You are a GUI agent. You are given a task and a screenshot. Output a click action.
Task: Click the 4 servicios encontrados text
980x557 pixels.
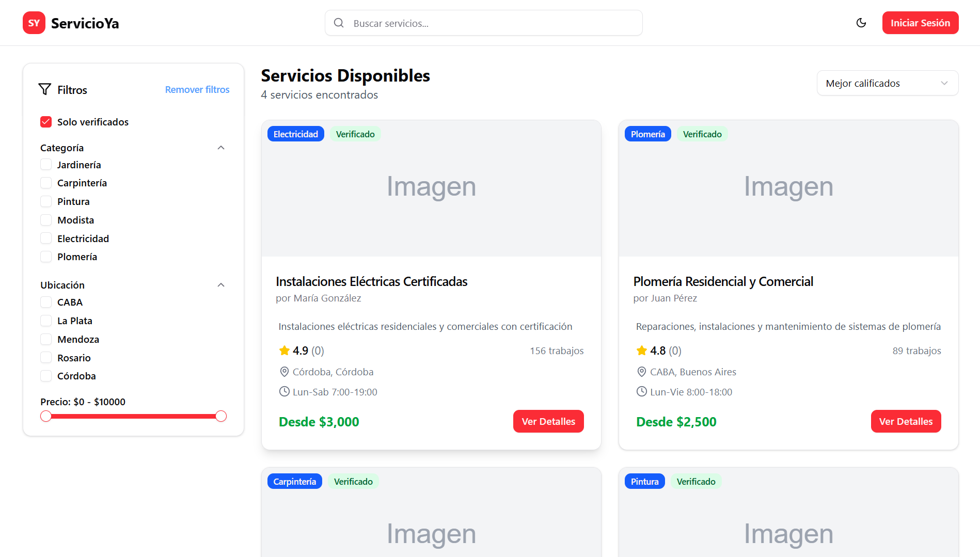click(x=319, y=94)
